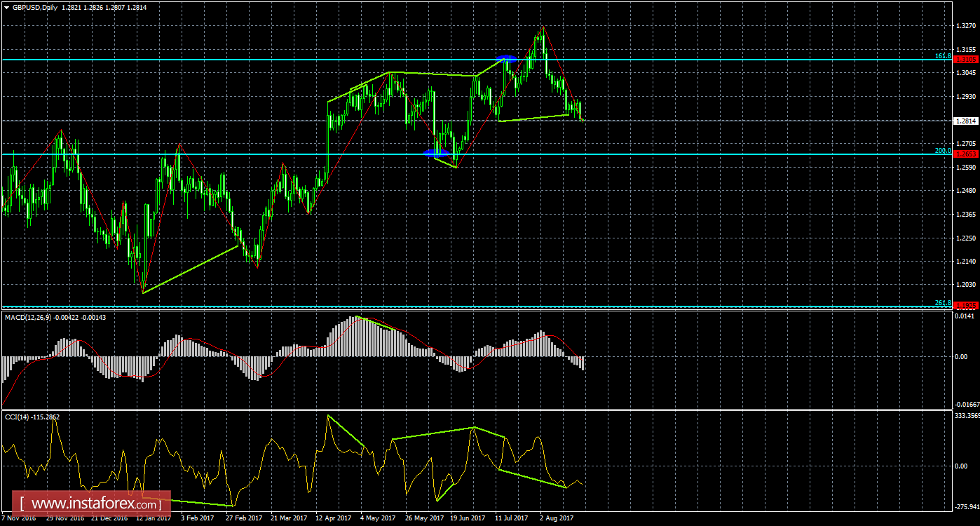This screenshot has height=526, width=980.
Task: Select the 161.8 Fibonacci level line
Action: (x=280, y=61)
